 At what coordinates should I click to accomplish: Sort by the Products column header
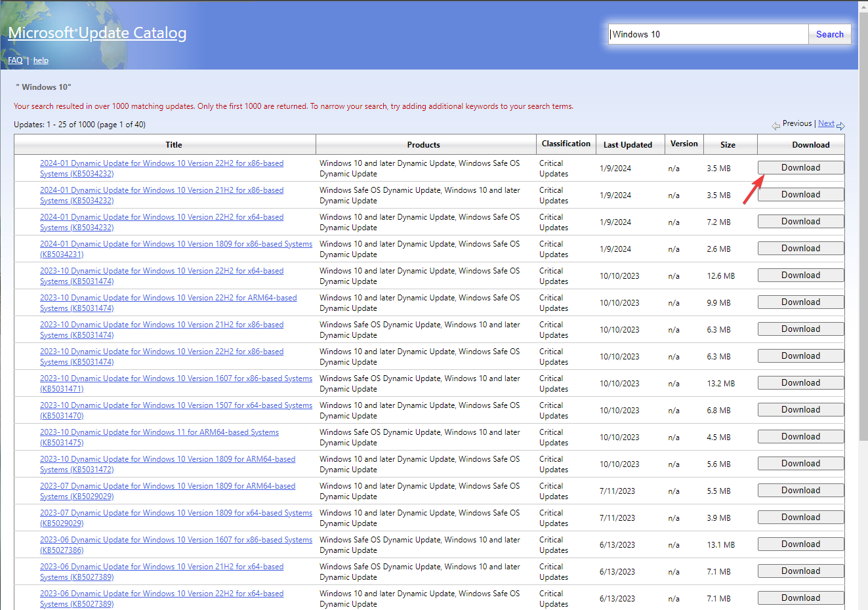[x=423, y=145]
